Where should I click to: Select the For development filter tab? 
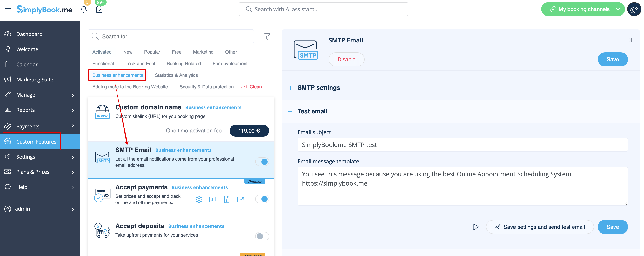(230, 64)
